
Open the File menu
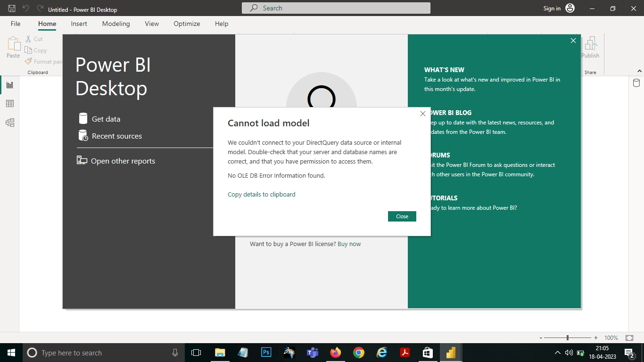(x=16, y=24)
